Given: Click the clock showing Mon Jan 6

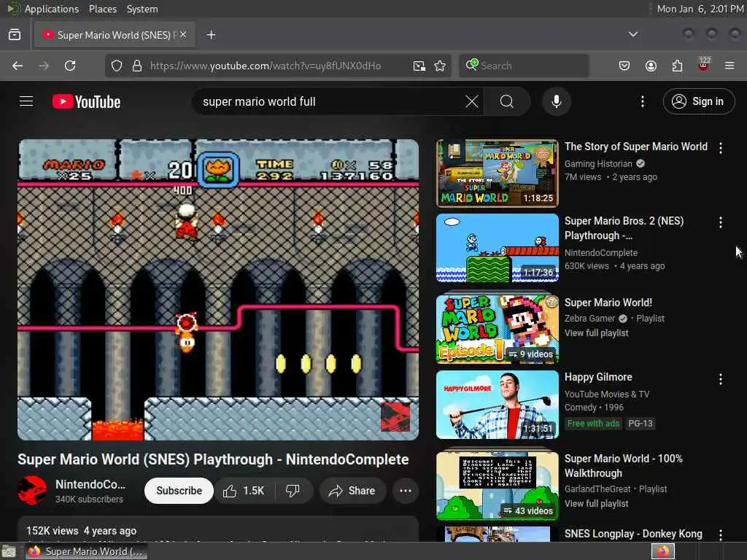Looking at the screenshot, I should (700, 9).
